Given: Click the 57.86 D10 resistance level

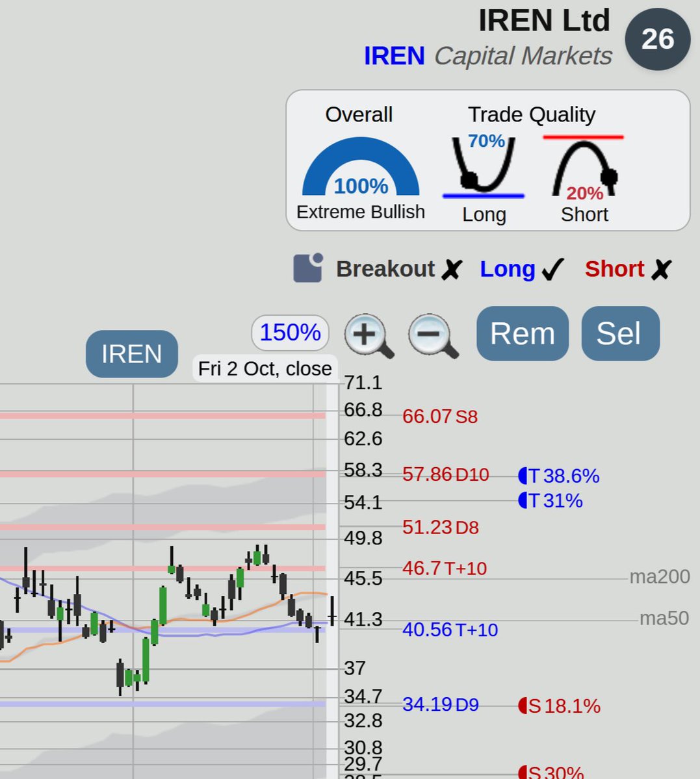Looking at the screenshot, I should pyautogui.click(x=446, y=474).
